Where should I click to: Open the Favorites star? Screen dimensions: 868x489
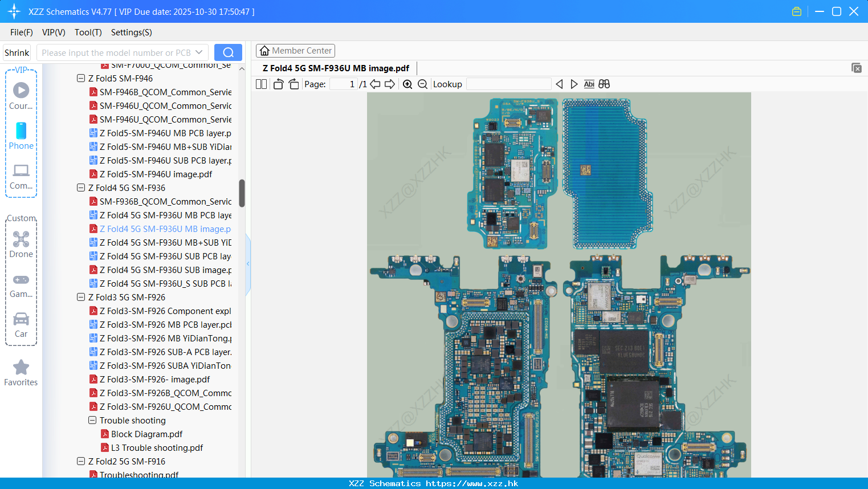click(x=21, y=373)
